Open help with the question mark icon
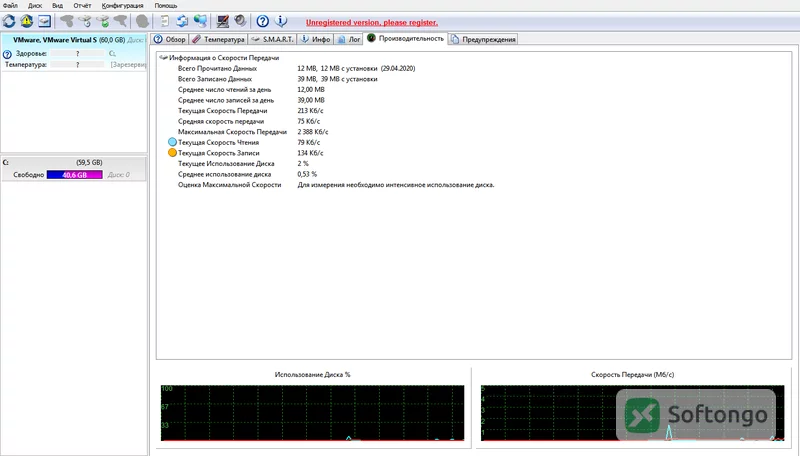The height and width of the screenshot is (456, 800). [262, 21]
